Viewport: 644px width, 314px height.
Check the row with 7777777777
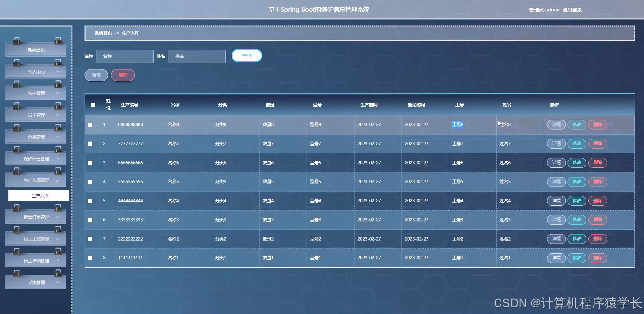click(x=90, y=144)
